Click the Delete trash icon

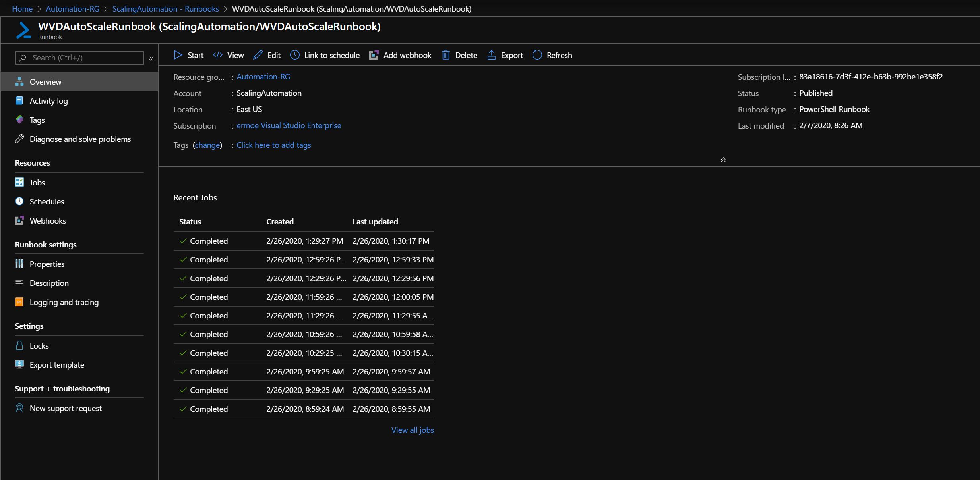(446, 55)
